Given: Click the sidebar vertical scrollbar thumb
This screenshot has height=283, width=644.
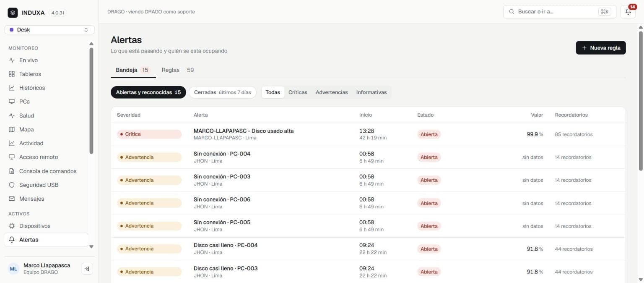Looking at the screenshot, I should (91, 101).
